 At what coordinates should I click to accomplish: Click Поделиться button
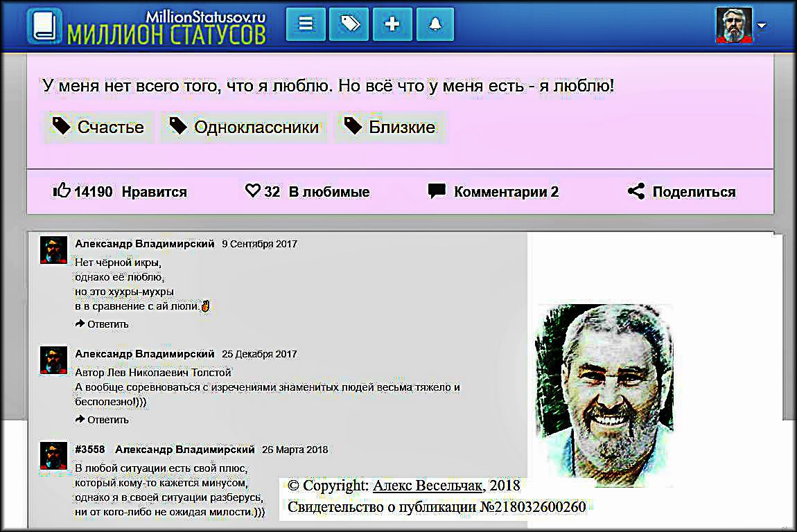pos(694,192)
